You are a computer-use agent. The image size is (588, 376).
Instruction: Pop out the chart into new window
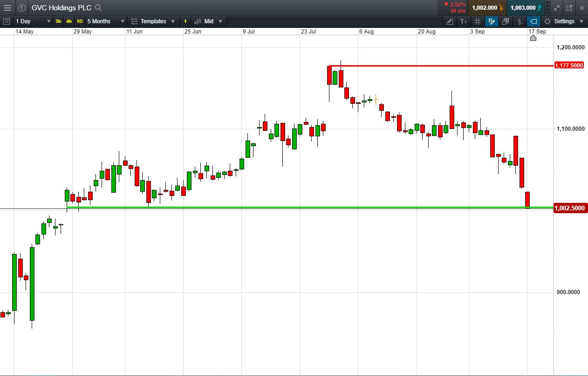click(569, 8)
